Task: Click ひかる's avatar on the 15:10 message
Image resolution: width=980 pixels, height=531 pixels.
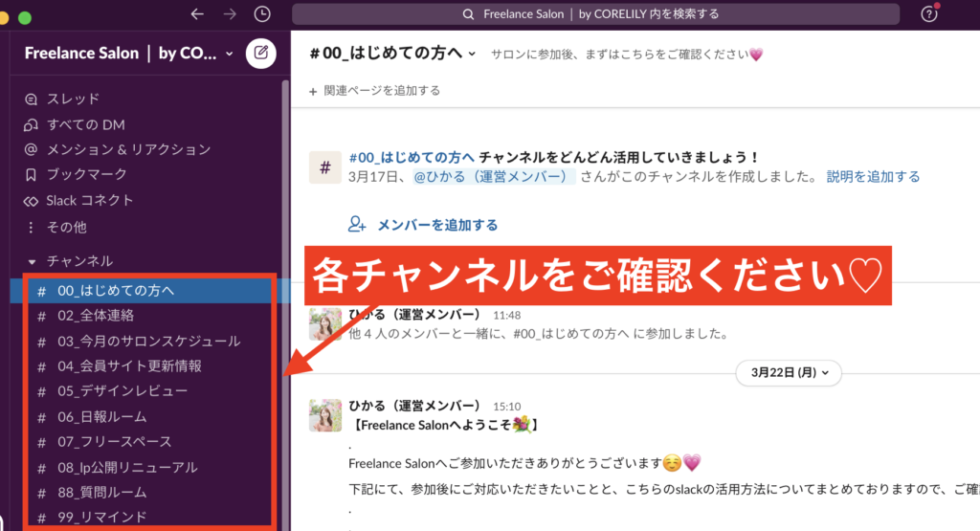Action: [325, 414]
